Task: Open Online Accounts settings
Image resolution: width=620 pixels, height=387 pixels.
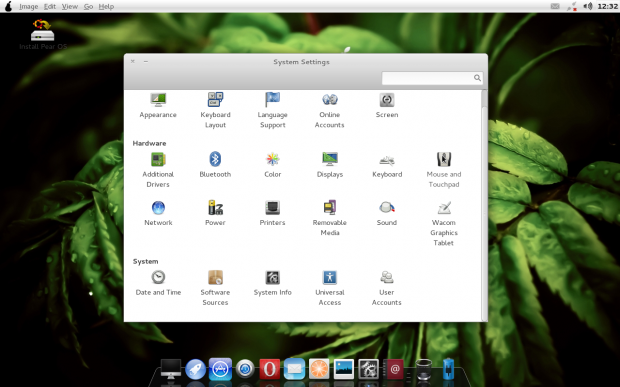Action: click(x=329, y=110)
